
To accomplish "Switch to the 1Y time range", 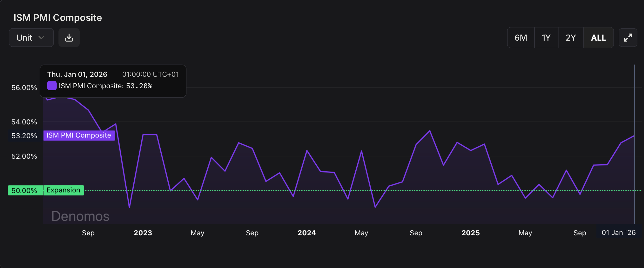I will click(546, 38).
